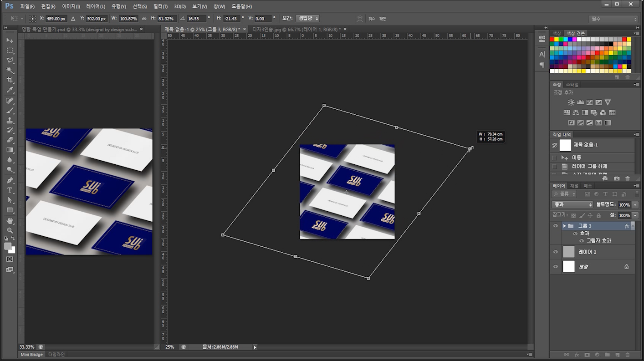The width and height of the screenshot is (644, 361).
Task: Hide the 그룹 3 layer group
Action: pos(555,226)
